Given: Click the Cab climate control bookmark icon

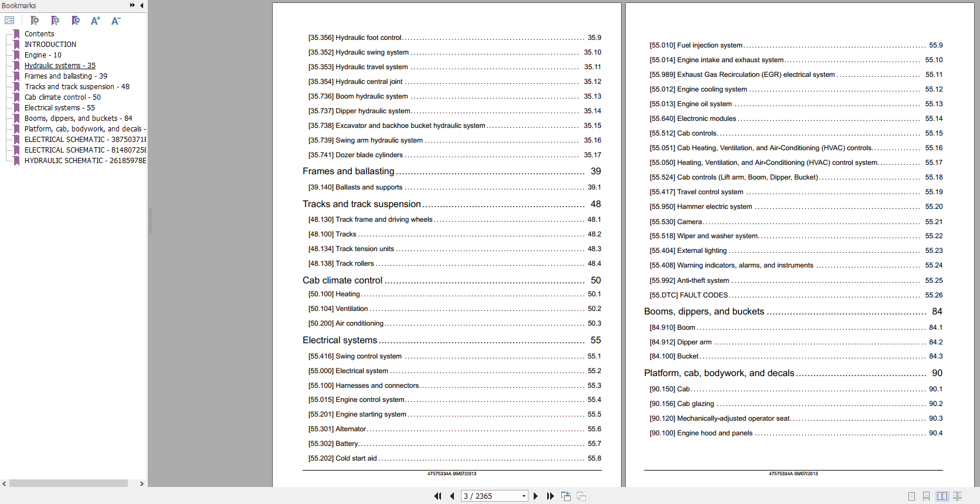Looking at the screenshot, I should (x=16, y=97).
